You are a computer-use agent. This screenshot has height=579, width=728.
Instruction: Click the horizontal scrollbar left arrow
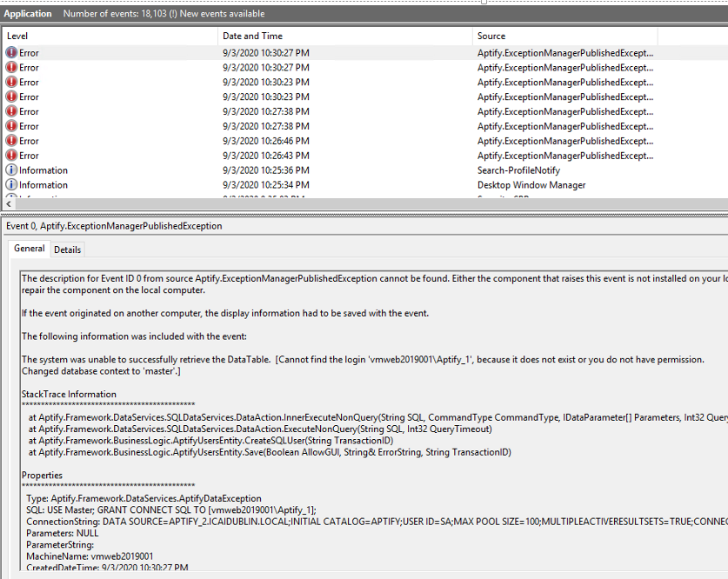pos(9,203)
